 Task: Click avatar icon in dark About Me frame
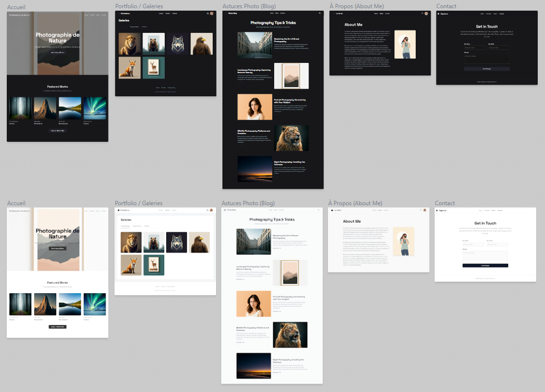click(426, 14)
